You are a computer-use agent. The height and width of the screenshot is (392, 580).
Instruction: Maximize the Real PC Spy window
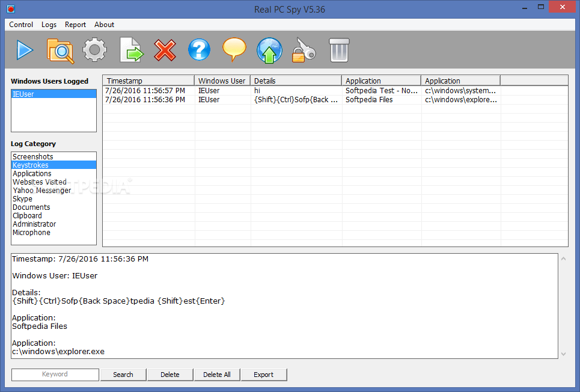(x=541, y=7)
